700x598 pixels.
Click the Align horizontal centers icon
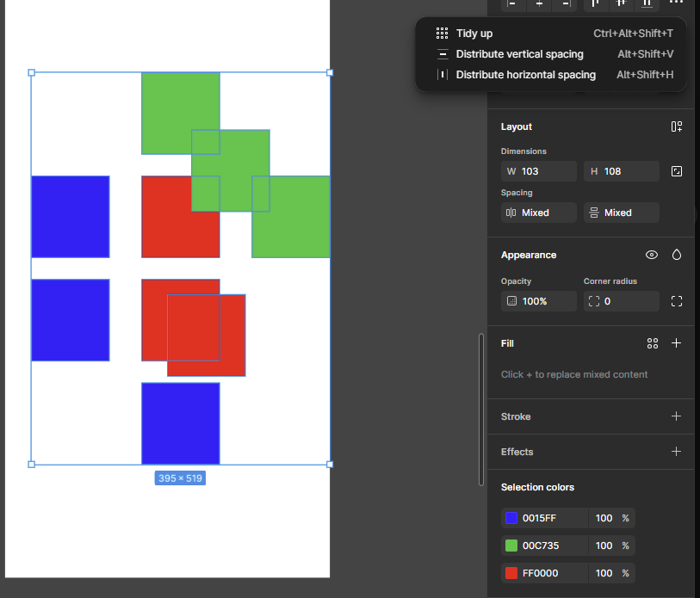click(539, 3)
